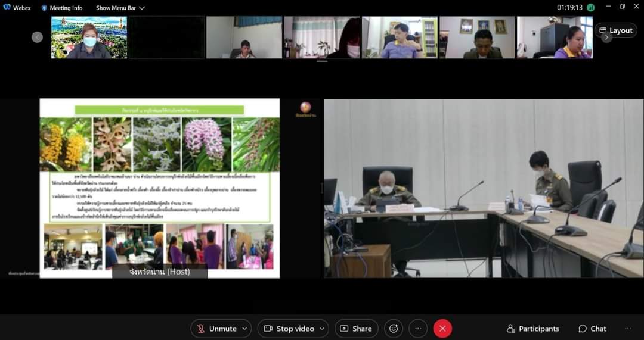
Task: Minimize the Webex window
Action: 609,6
